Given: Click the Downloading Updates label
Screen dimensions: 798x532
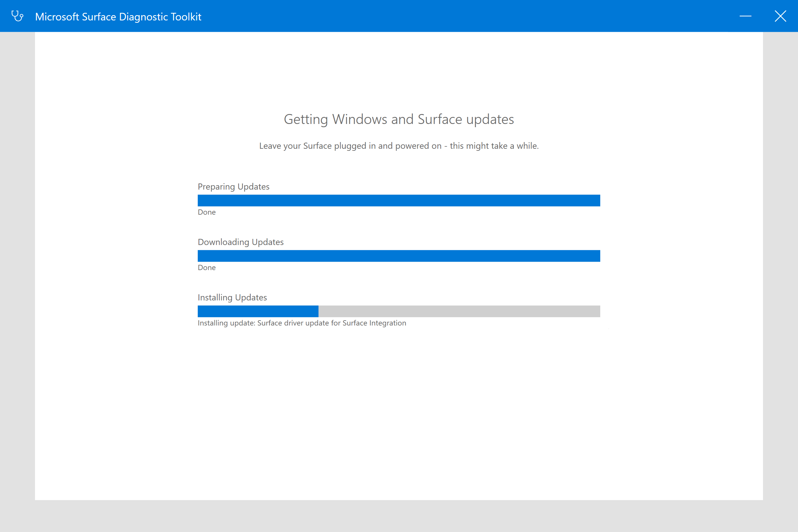Looking at the screenshot, I should (x=241, y=242).
